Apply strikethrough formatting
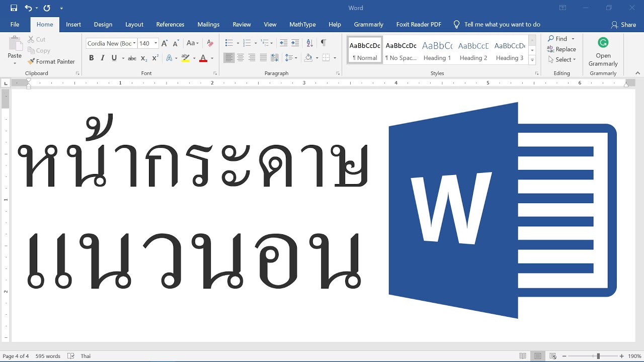 [x=132, y=58]
